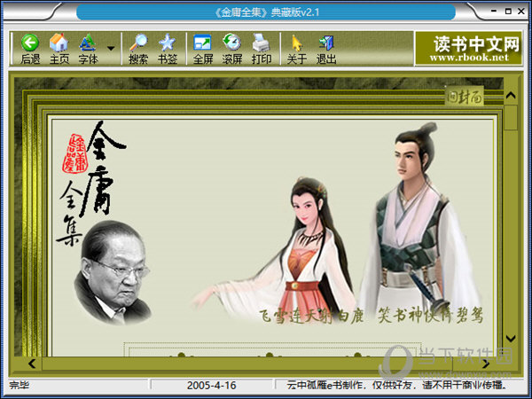Click the 完毕 status bar text
Screen dimensions: 532x399
19,385
